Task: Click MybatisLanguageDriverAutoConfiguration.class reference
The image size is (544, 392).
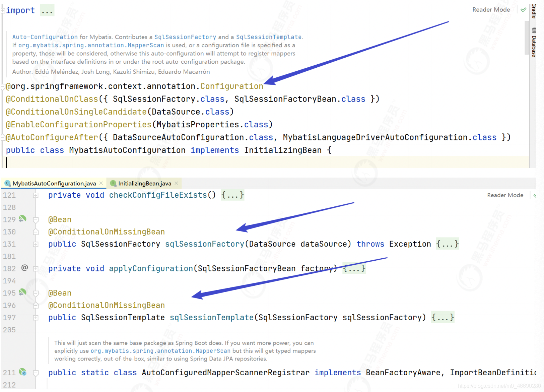Action: 390,137
